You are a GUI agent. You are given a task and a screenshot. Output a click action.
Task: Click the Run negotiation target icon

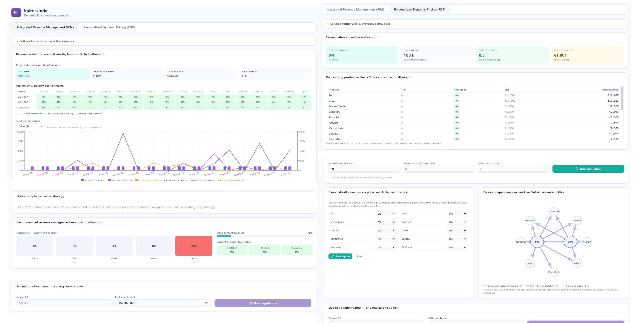tap(251, 303)
